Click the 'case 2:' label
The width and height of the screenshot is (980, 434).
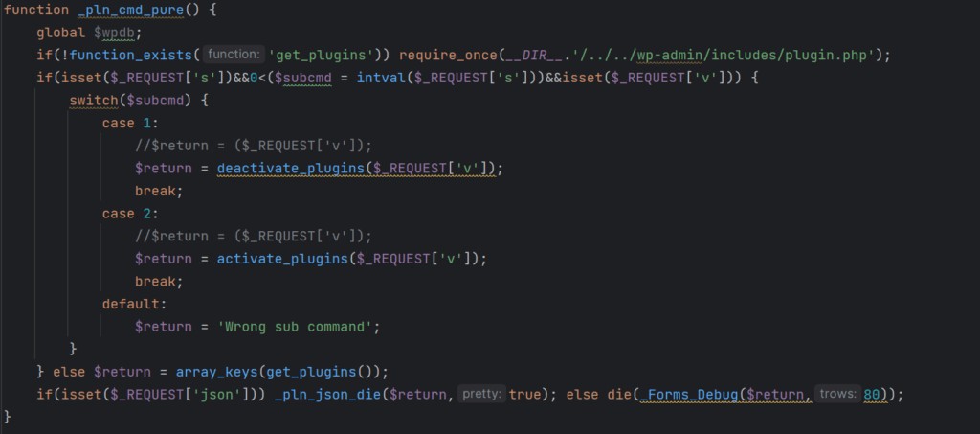[x=130, y=214]
